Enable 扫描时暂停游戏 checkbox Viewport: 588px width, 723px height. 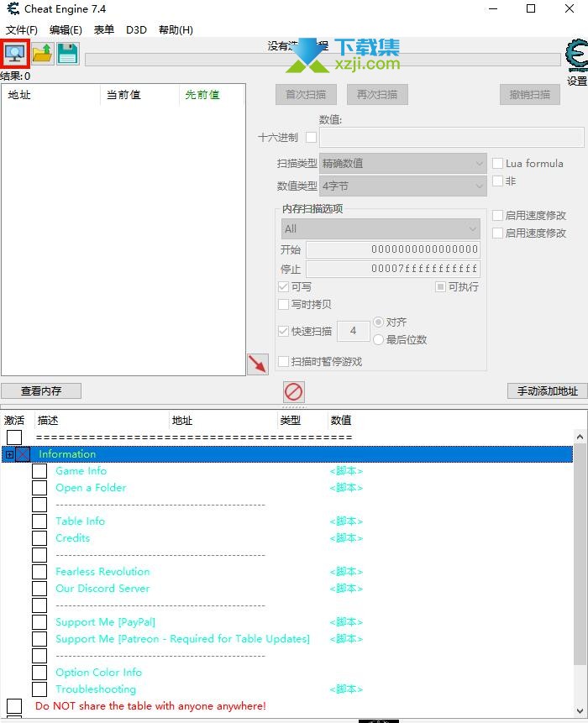284,361
